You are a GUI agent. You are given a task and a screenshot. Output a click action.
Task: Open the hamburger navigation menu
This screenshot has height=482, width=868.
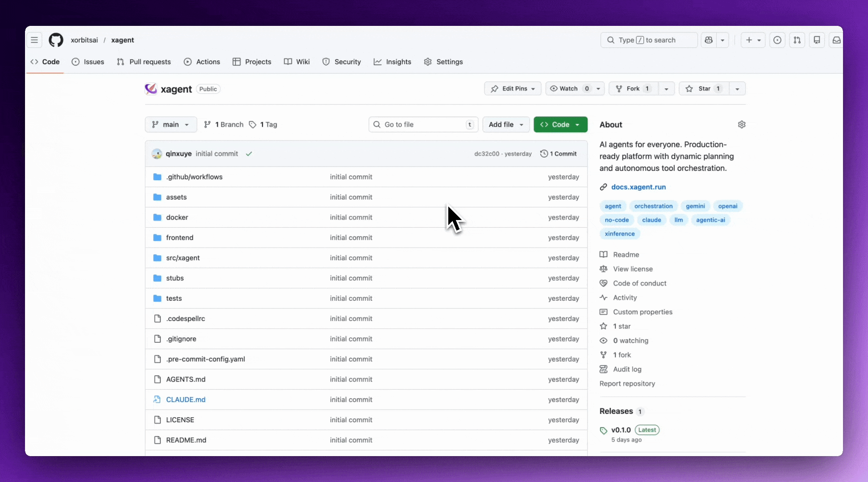click(34, 40)
